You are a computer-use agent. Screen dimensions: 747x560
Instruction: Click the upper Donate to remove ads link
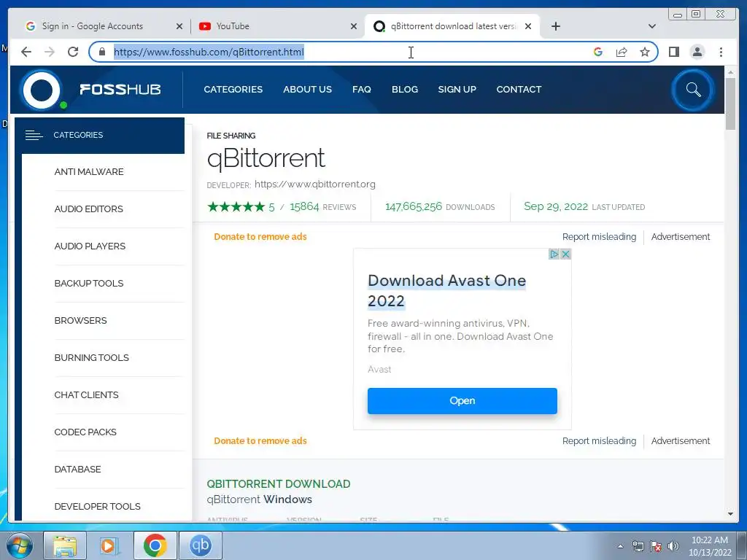point(260,237)
